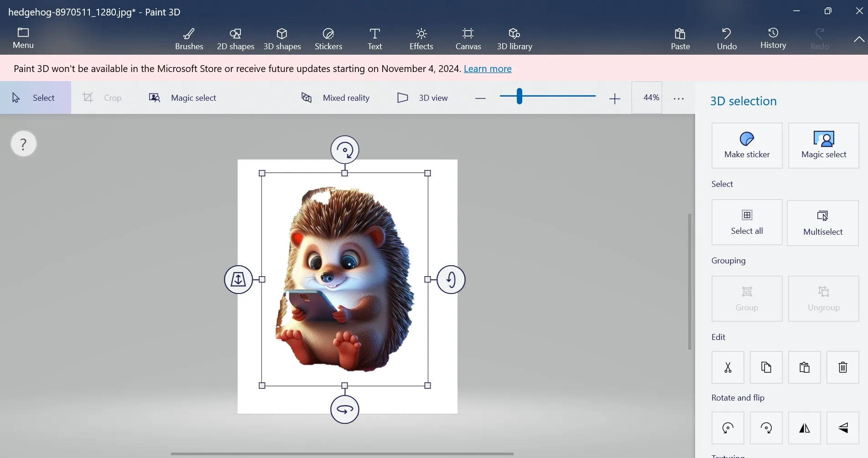This screenshot has height=458, width=868.
Task: Click the Make sticker button
Action: click(x=747, y=145)
